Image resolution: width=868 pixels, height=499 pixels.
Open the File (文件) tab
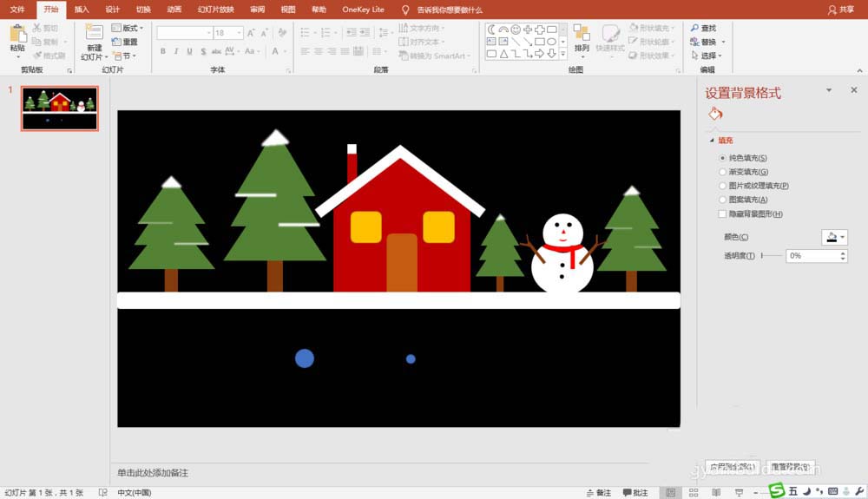point(17,10)
